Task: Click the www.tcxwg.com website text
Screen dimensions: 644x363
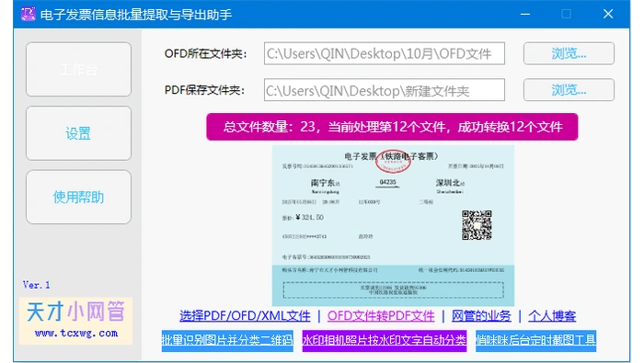Action: coord(76,333)
